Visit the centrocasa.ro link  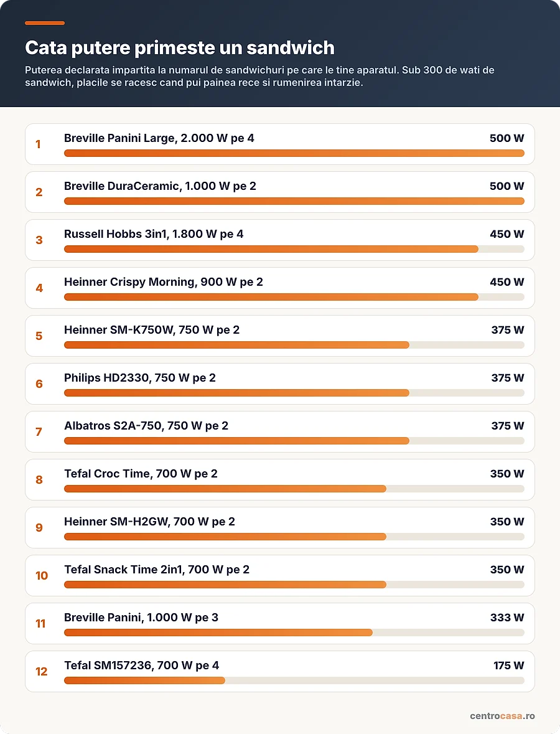point(503,716)
